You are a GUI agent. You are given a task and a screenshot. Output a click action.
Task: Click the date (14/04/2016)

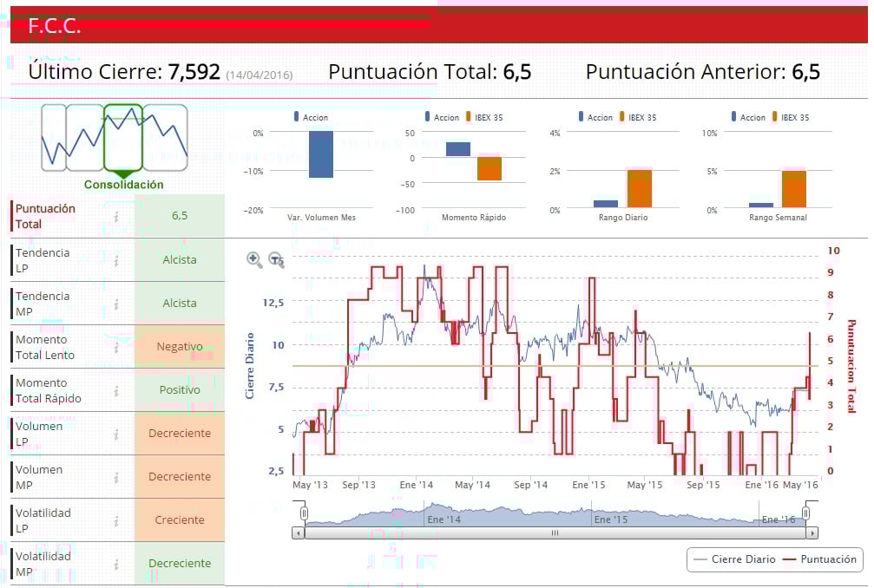[260, 75]
